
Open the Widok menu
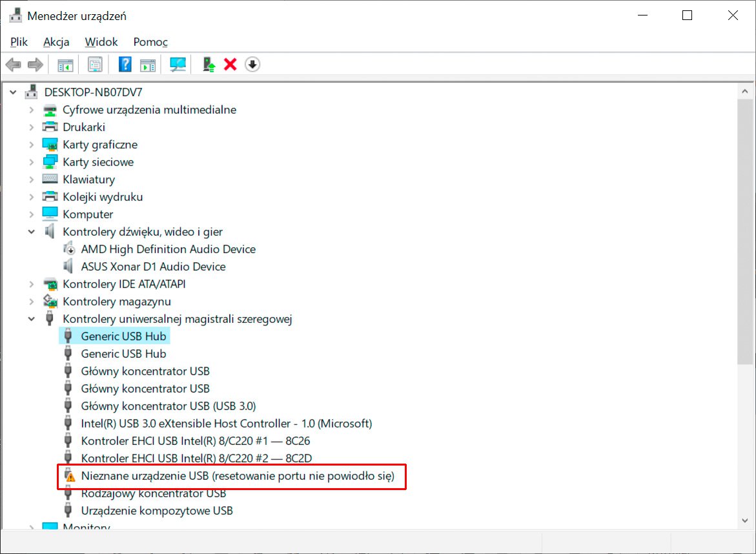click(x=101, y=42)
